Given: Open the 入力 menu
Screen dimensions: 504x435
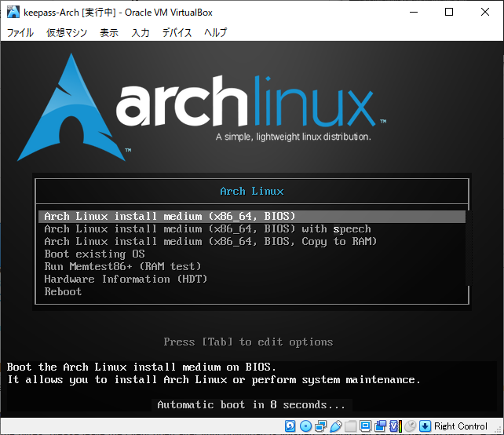Looking at the screenshot, I should coord(141,33).
